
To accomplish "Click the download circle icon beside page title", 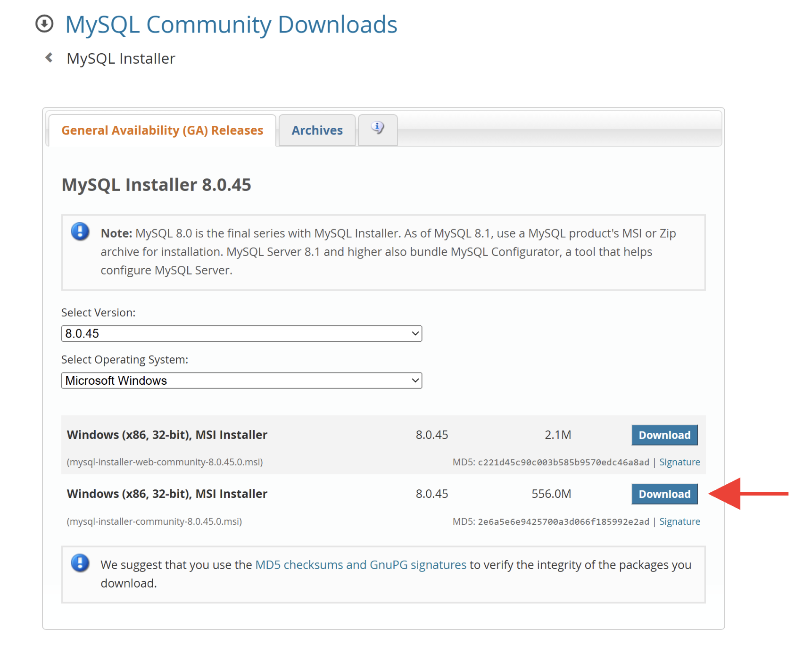I will 45,24.
